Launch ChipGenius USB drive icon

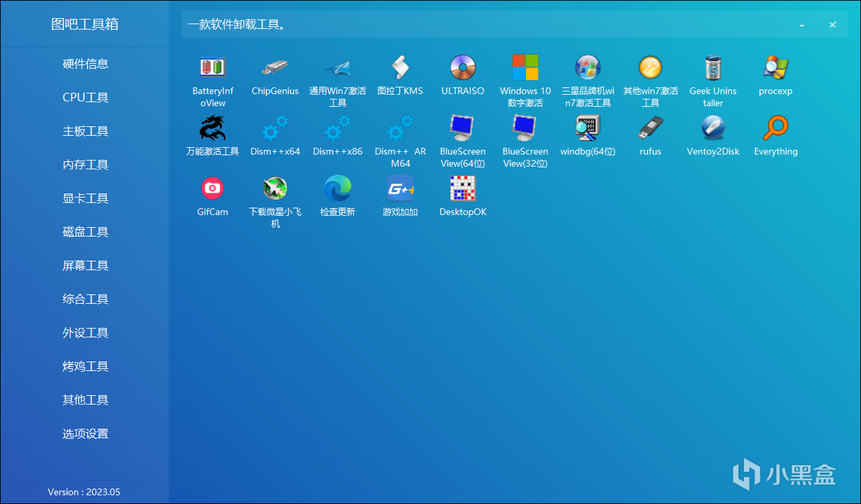click(x=275, y=67)
